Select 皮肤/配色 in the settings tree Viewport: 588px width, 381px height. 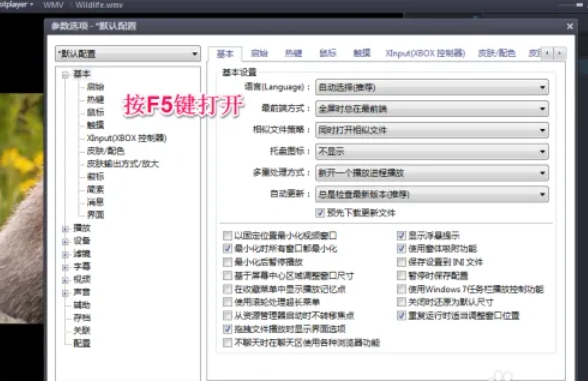105,151
